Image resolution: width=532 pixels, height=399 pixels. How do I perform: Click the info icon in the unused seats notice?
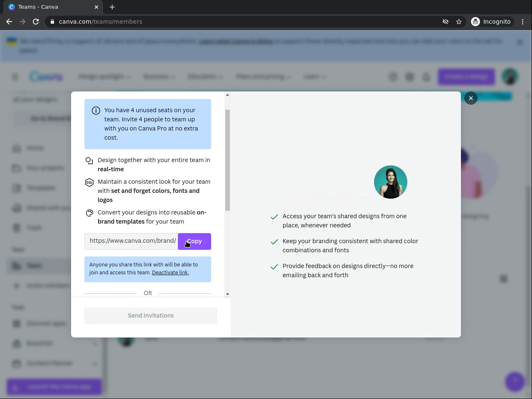96,111
